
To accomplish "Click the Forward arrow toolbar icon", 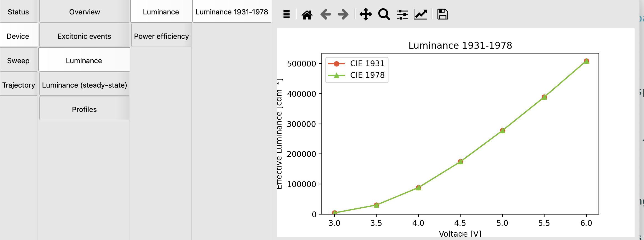I will tap(344, 14).
